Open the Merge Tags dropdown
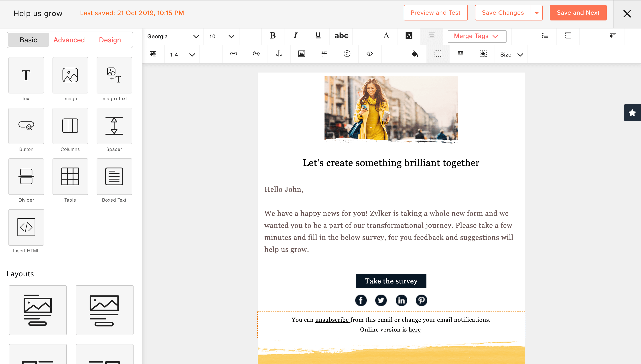This screenshot has width=641, height=364. click(x=477, y=36)
